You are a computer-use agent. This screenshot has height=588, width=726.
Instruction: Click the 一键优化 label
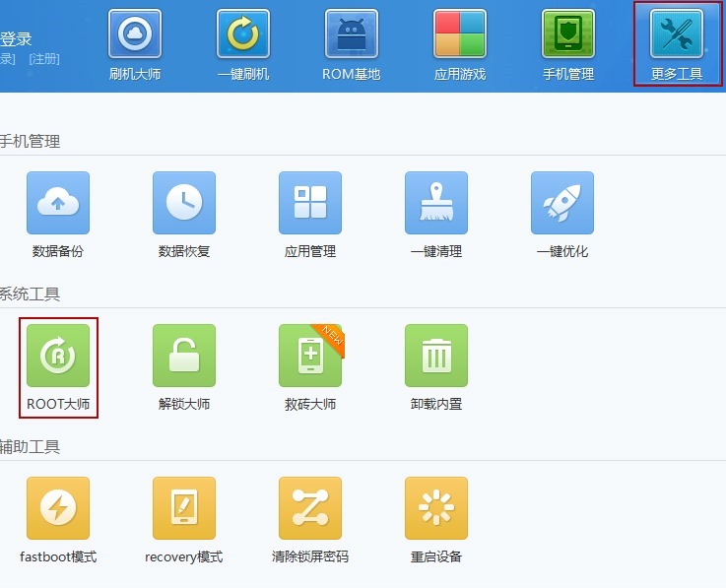[x=562, y=251]
